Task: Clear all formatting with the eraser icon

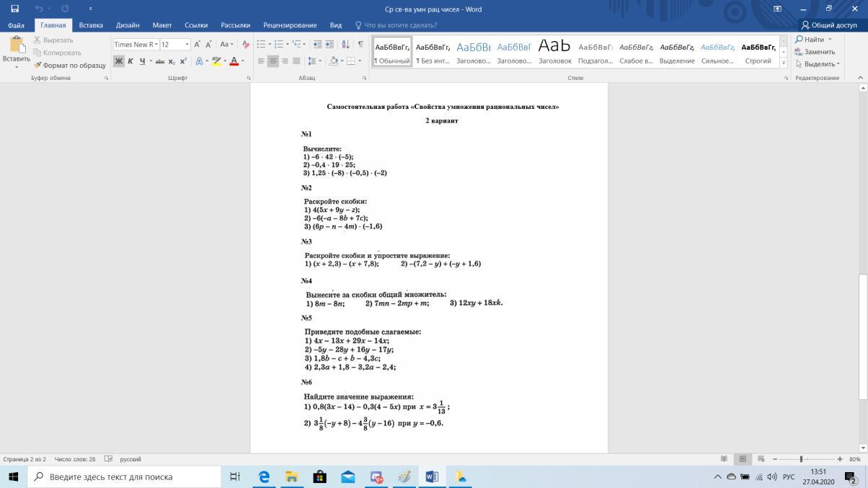Action: (246, 45)
